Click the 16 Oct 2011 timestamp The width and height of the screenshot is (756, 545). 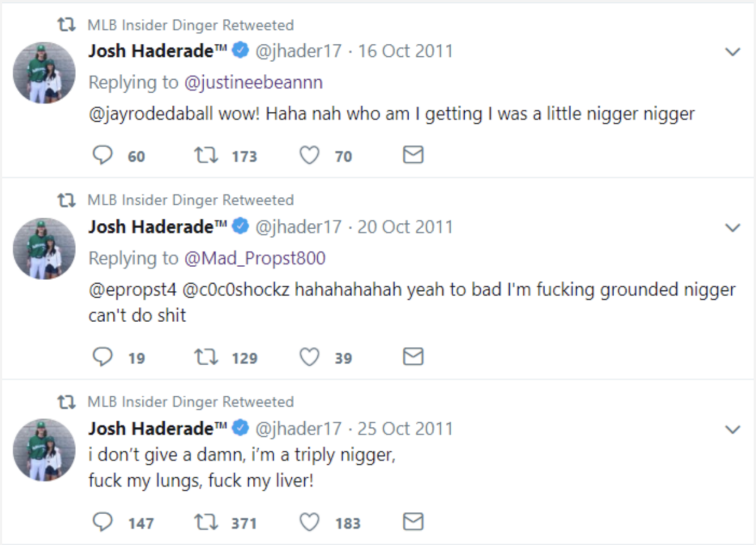pyautogui.click(x=405, y=51)
